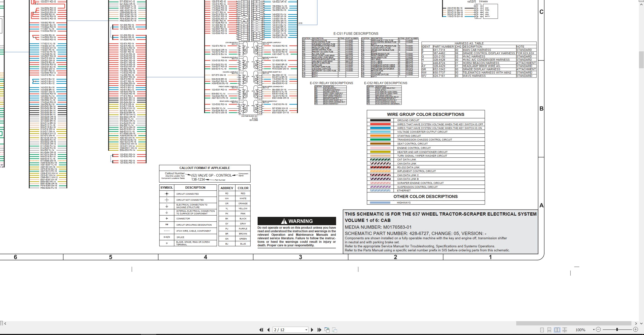Viewport: 644px width, 335px height.
Task: Click the HIGHWAYS blue color swatch
Action: pos(380,203)
